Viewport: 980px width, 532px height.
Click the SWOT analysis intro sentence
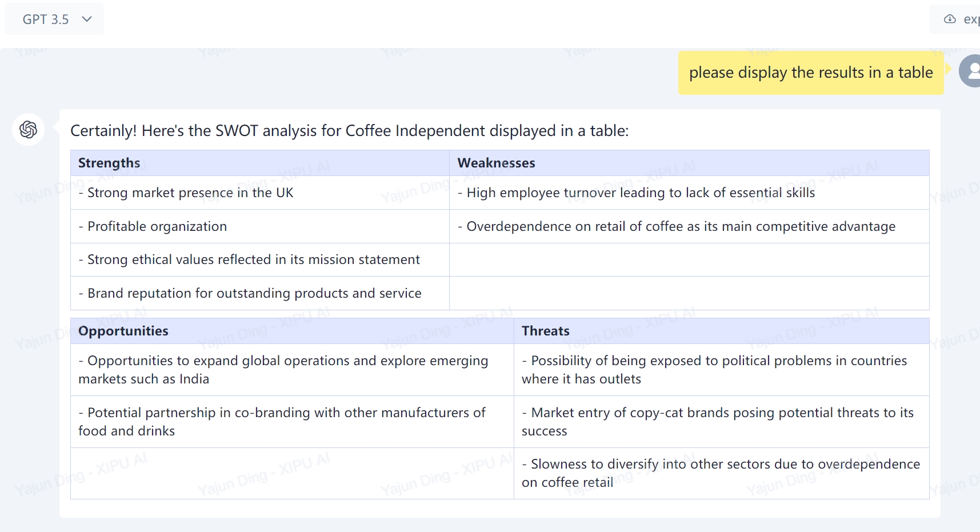349,131
